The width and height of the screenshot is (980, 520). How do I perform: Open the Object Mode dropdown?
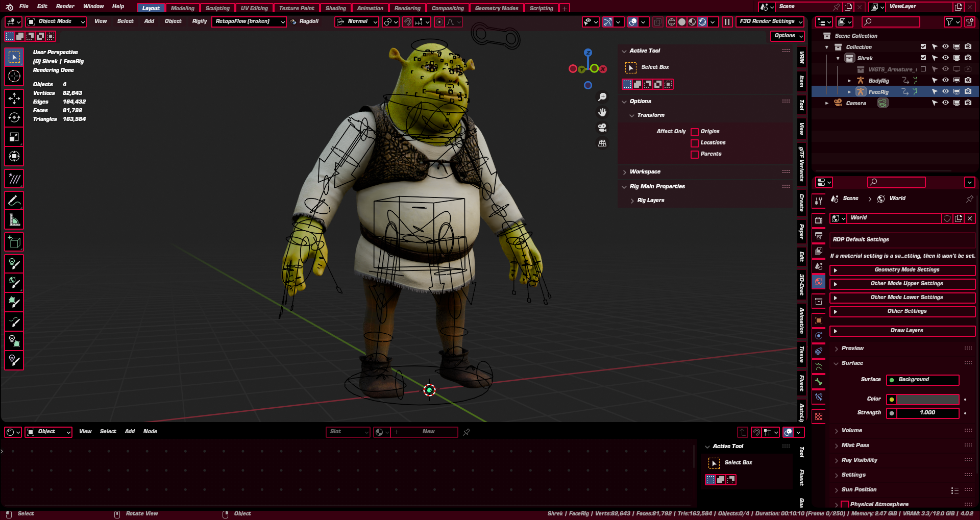(56, 21)
